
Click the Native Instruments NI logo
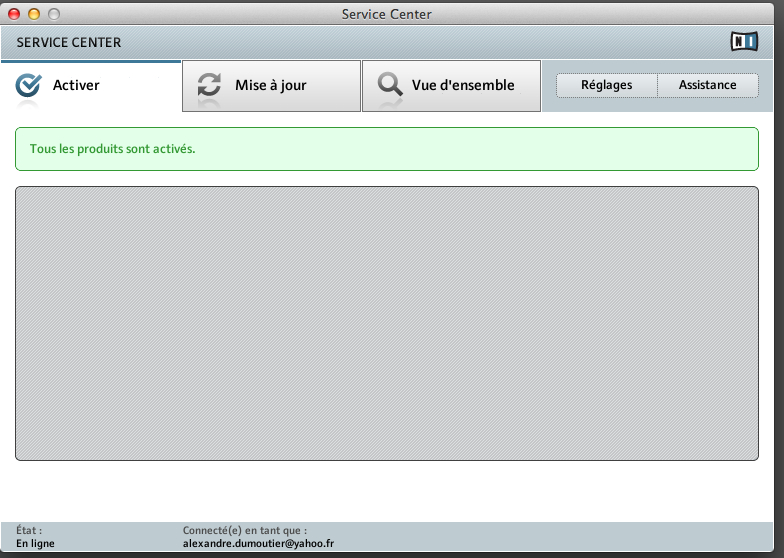(744, 42)
